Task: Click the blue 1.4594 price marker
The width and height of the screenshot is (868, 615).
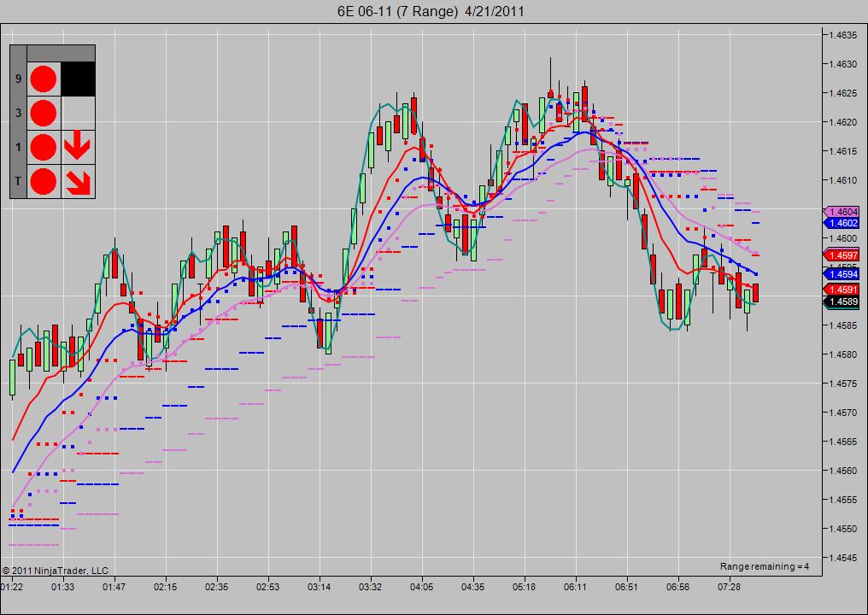Action: [842, 274]
